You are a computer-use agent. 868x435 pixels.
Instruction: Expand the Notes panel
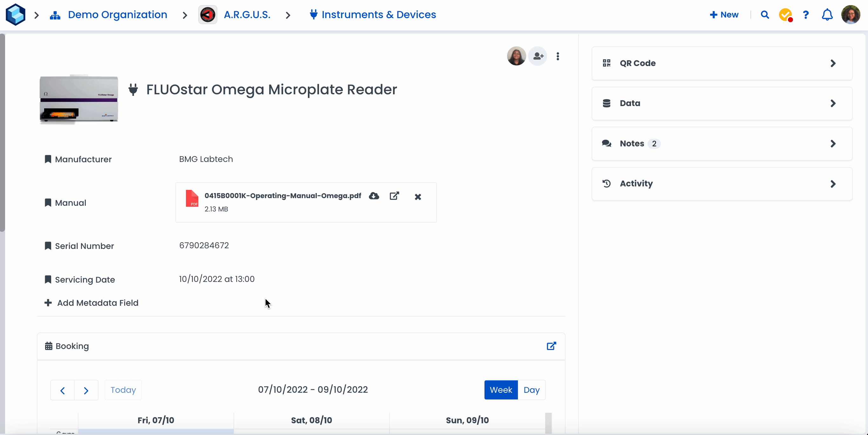(722, 144)
